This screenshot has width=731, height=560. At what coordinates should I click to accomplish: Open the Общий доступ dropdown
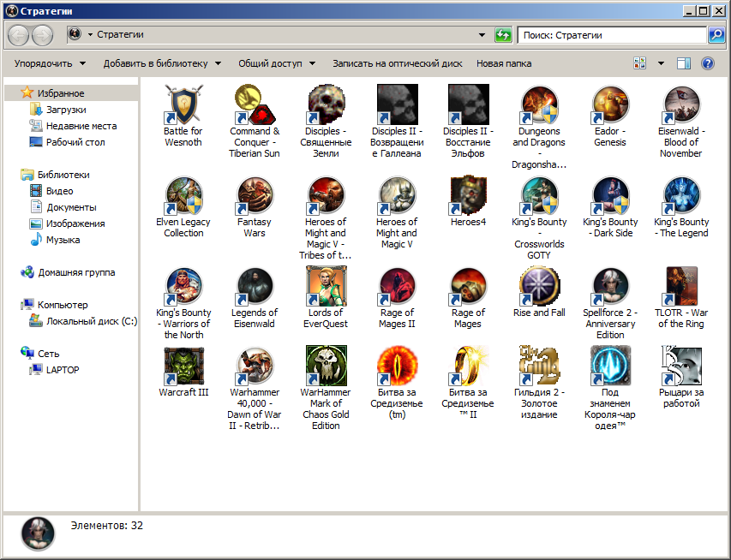277,63
